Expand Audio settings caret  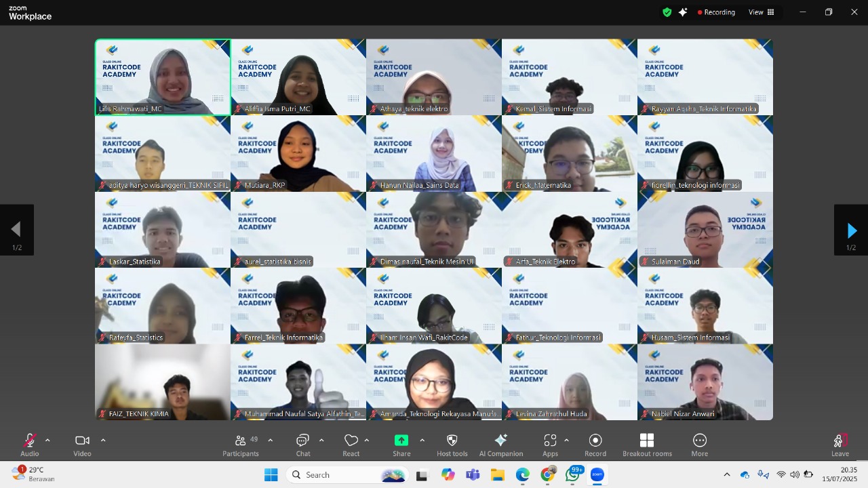47,441
